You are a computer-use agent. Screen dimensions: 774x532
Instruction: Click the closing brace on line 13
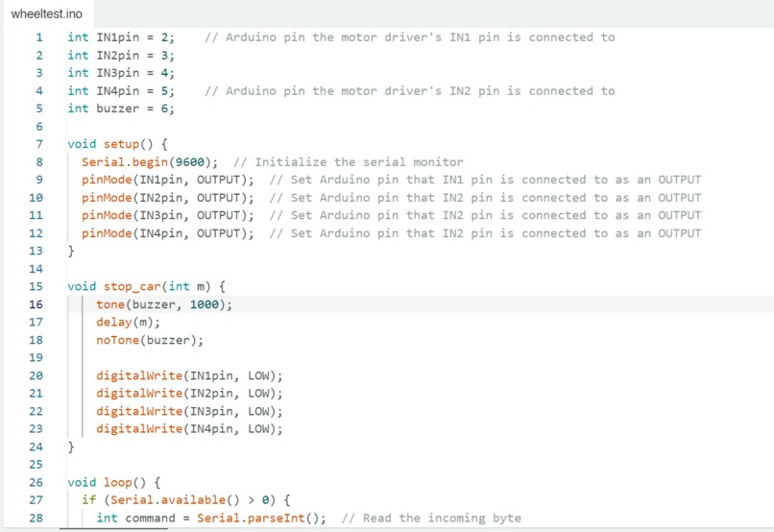tap(71, 252)
